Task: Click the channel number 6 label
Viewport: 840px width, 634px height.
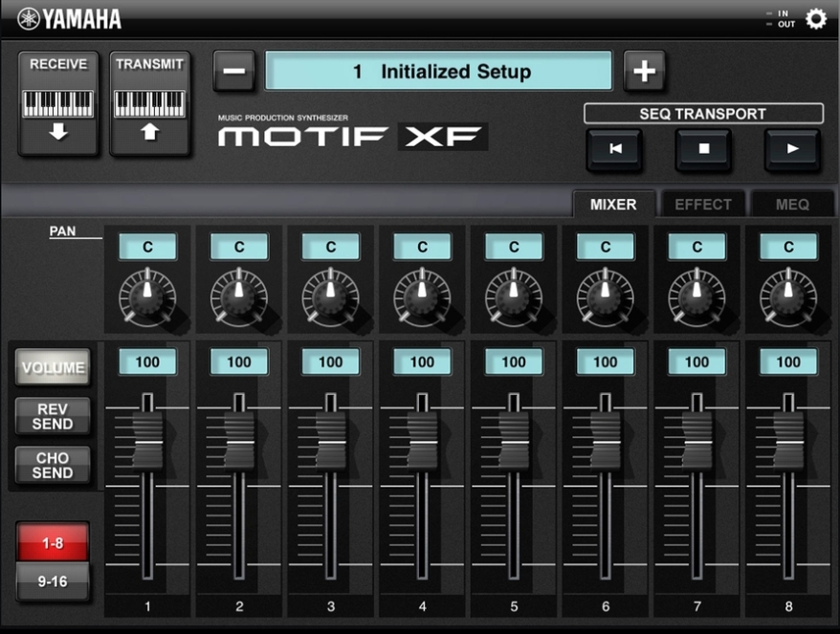Action: click(x=606, y=606)
